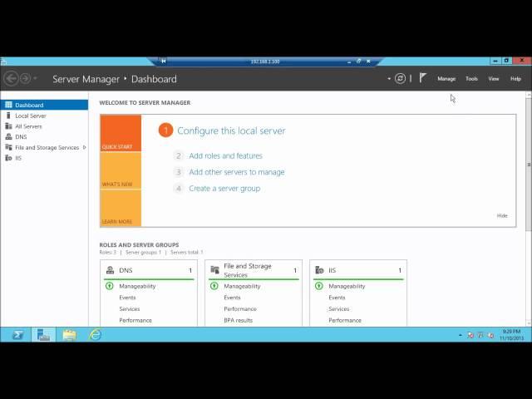Go back with the back arrow button

[x=11, y=79]
